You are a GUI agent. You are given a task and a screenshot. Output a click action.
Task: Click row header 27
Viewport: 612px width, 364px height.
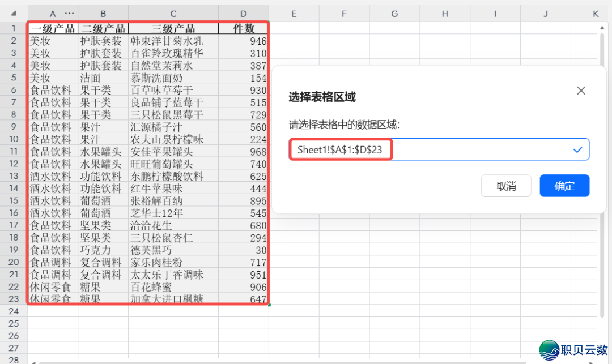(14, 348)
